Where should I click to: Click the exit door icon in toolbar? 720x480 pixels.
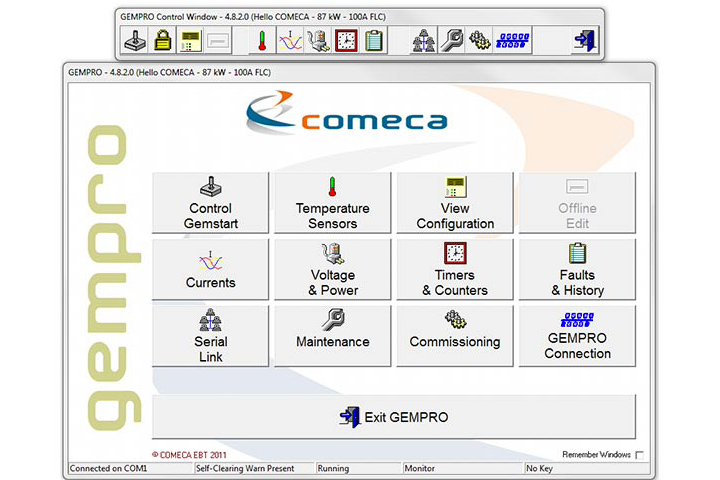pyautogui.click(x=585, y=40)
